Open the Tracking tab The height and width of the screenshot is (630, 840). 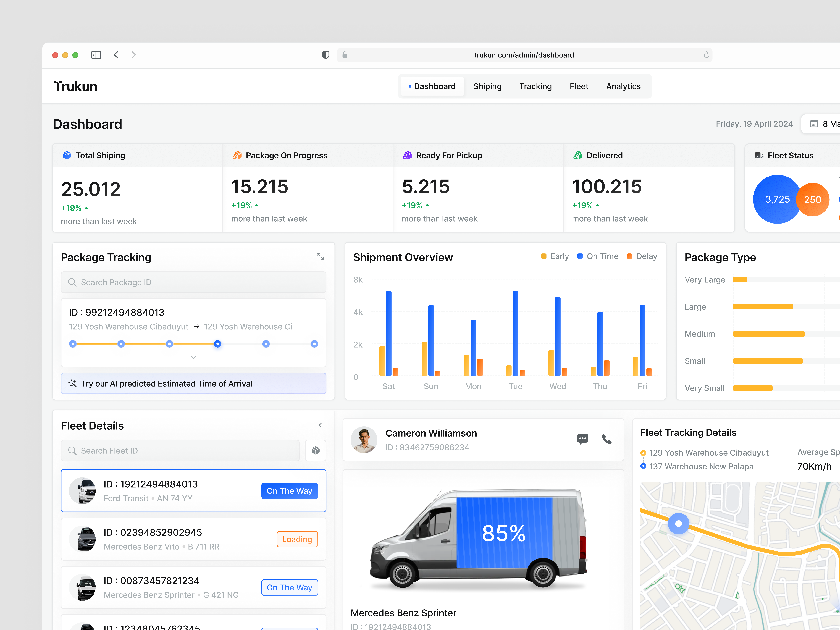coord(535,87)
